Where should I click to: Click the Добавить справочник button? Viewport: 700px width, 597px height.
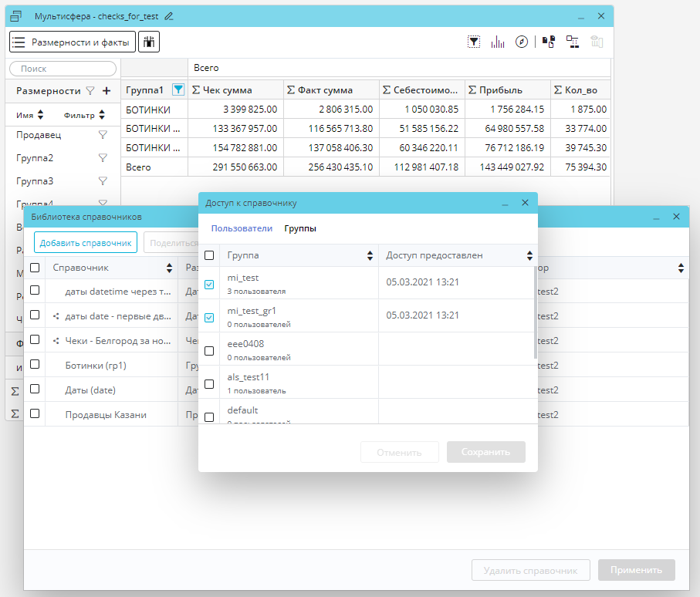click(x=86, y=242)
